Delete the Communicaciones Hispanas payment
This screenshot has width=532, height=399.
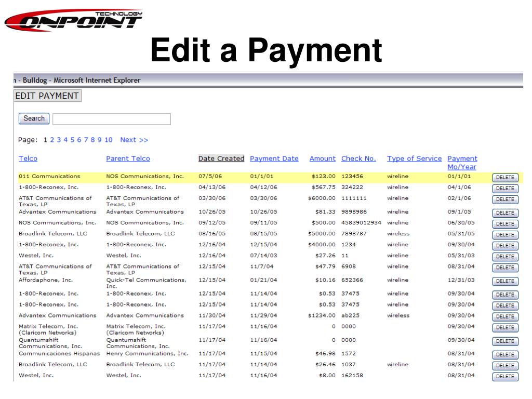505,354
